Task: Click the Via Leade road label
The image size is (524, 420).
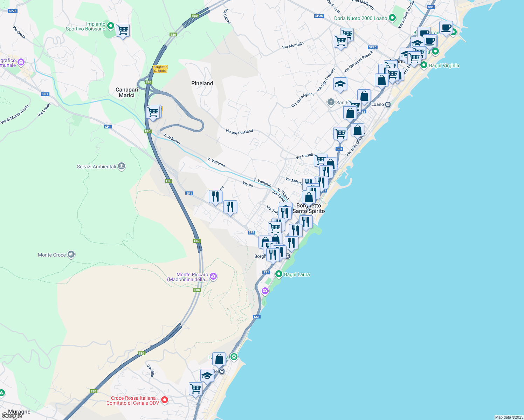Action: 44,110
